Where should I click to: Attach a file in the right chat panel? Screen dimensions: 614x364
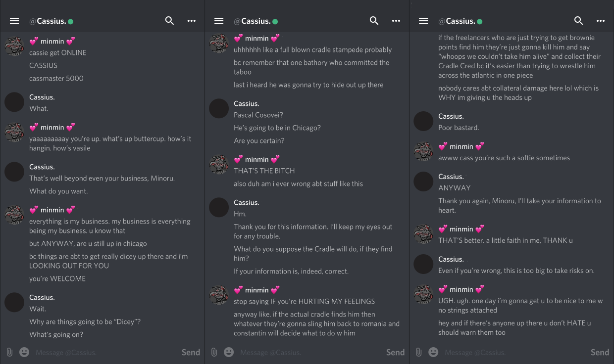point(418,352)
